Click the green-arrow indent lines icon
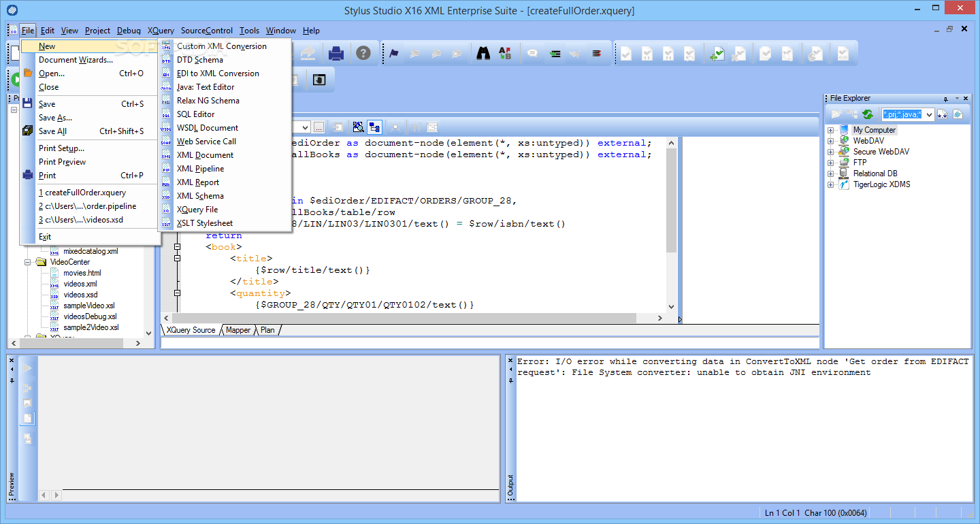Viewport: 980px width, 524px height. pos(555,53)
